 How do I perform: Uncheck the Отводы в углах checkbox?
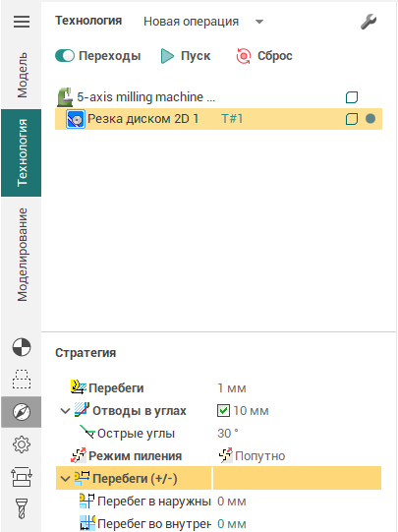click(x=223, y=410)
